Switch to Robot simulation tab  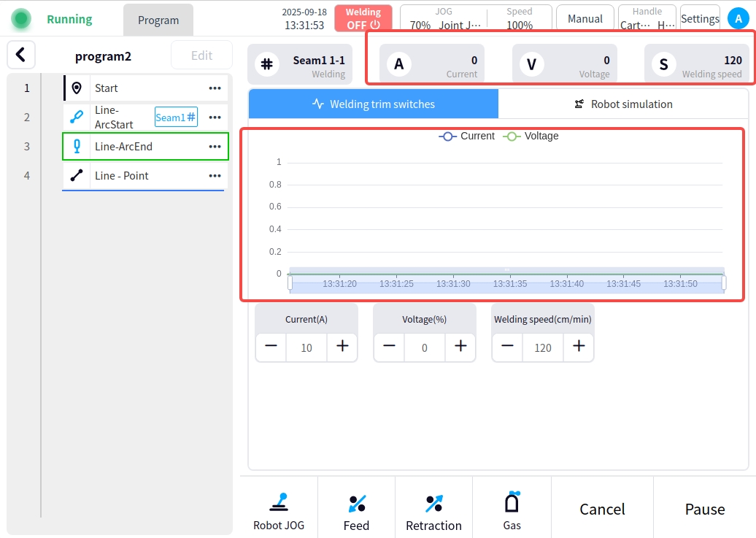(623, 104)
